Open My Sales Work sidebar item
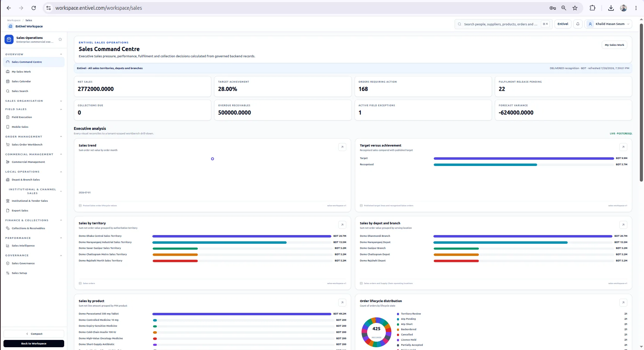The height and width of the screenshot is (350, 644). pyautogui.click(x=34, y=72)
